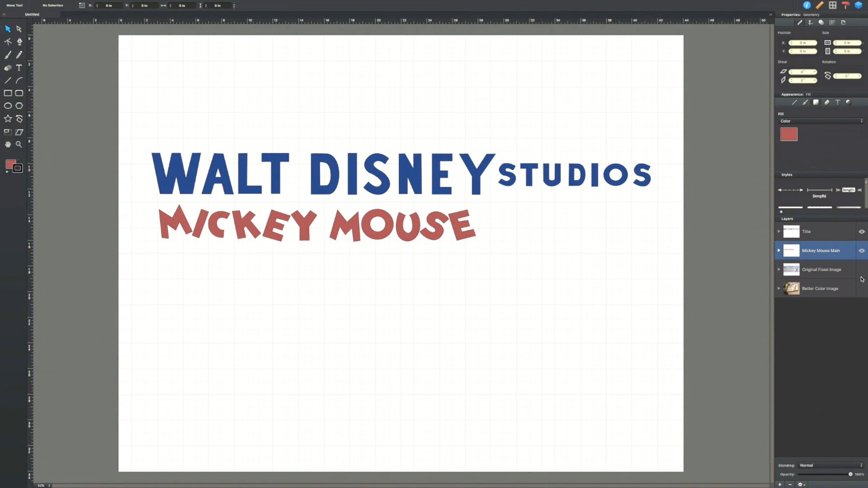Viewport: 868px width, 488px height.
Task: Select the Polygon tool
Action: point(19,106)
